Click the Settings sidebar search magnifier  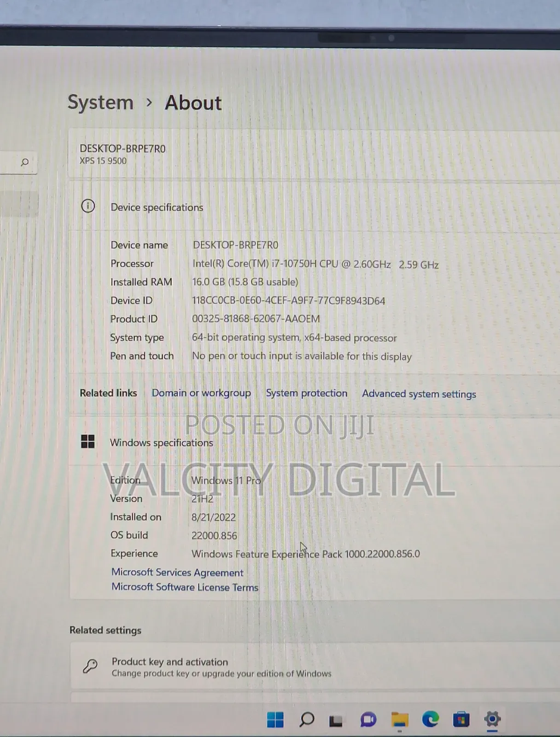pos(25,162)
